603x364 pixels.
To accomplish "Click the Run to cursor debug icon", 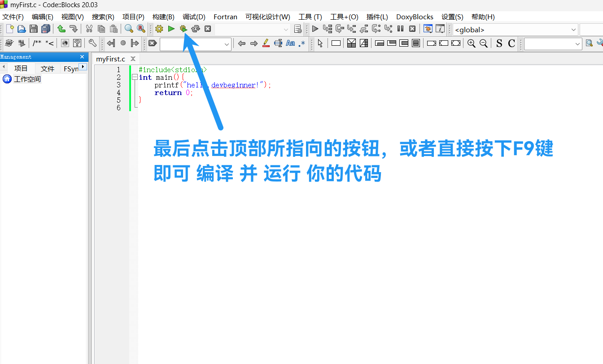I will pos(328,29).
